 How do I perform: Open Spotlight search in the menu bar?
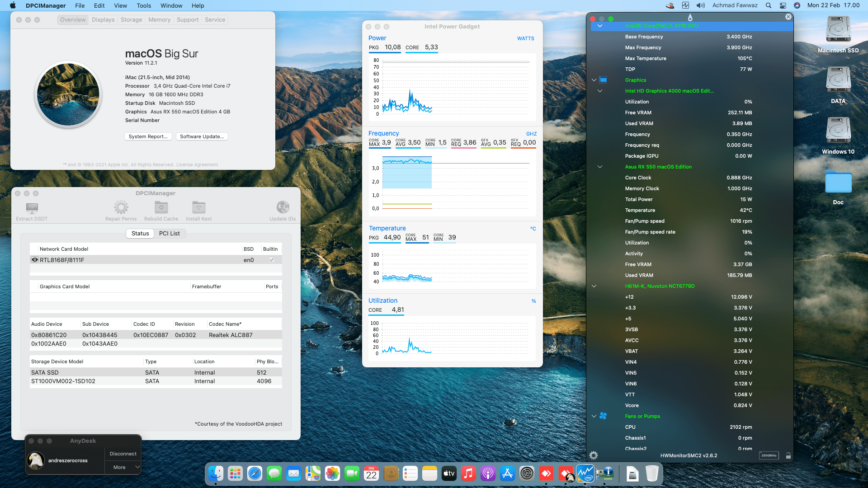click(x=768, y=5)
